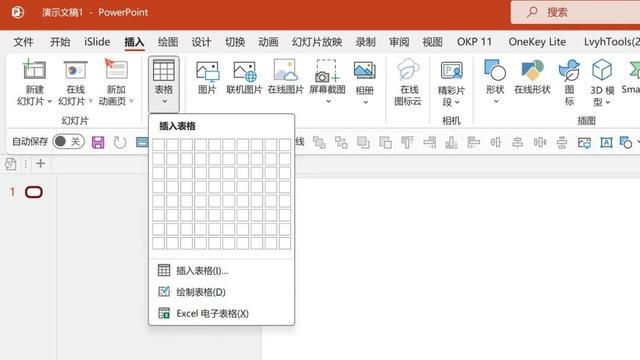The width and height of the screenshot is (640, 360).
Task: Click bottom-right cell of insert table grid
Action: 285,243
